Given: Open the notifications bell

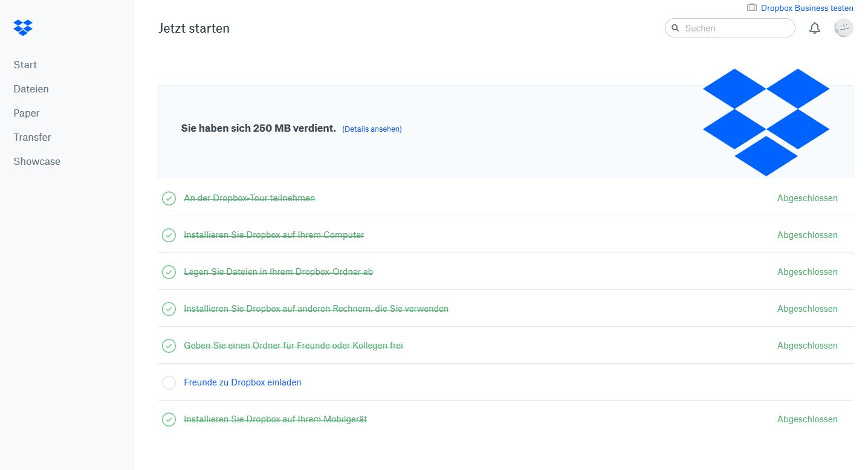Looking at the screenshot, I should (x=815, y=28).
